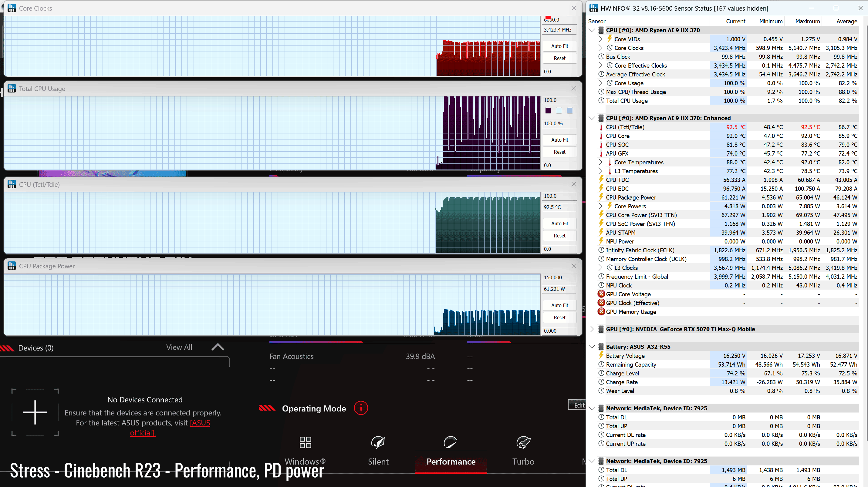
Task: Click Reset in Core Clocks graph
Action: (559, 58)
